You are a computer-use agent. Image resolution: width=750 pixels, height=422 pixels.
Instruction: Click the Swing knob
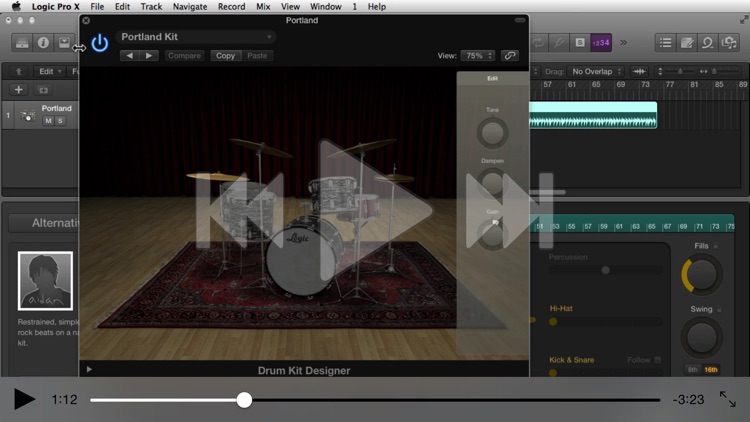tap(701, 338)
